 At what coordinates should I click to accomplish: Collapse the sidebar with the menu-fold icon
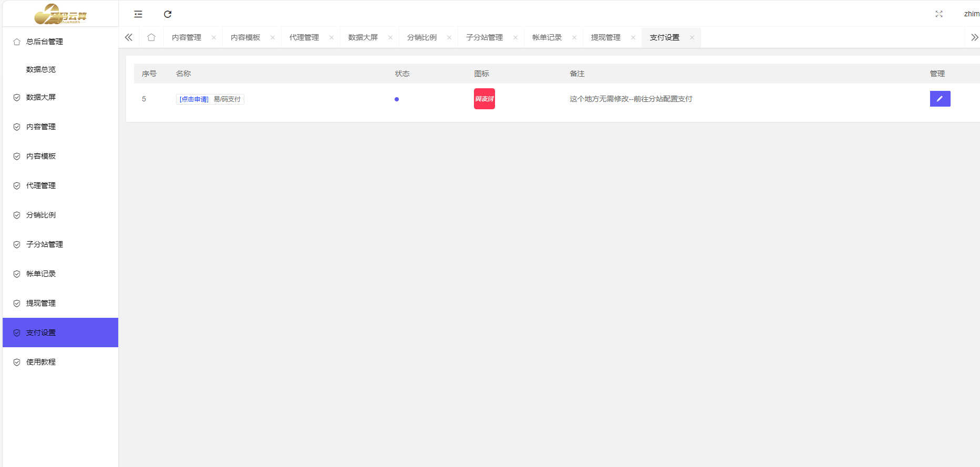(138, 14)
